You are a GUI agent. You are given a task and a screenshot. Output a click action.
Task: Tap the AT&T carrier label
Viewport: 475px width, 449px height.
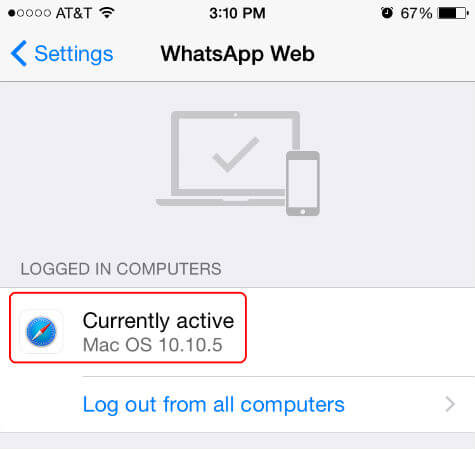(x=73, y=13)
